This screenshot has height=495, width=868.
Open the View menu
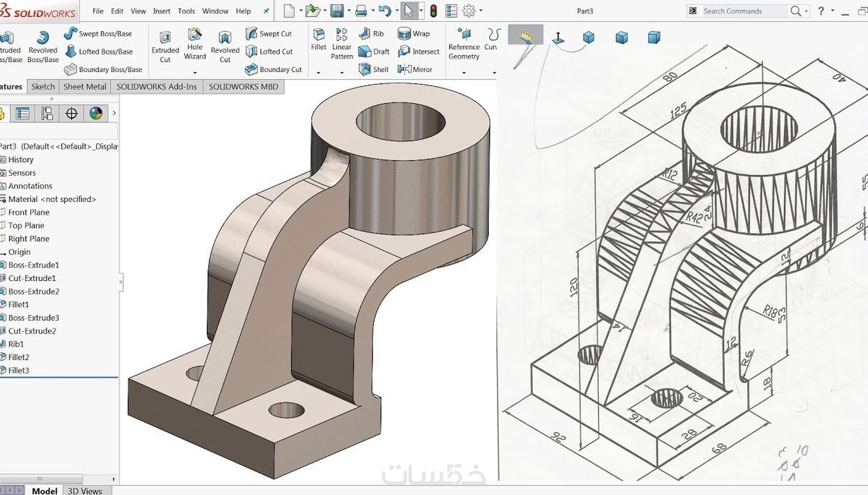click(138, 11)
